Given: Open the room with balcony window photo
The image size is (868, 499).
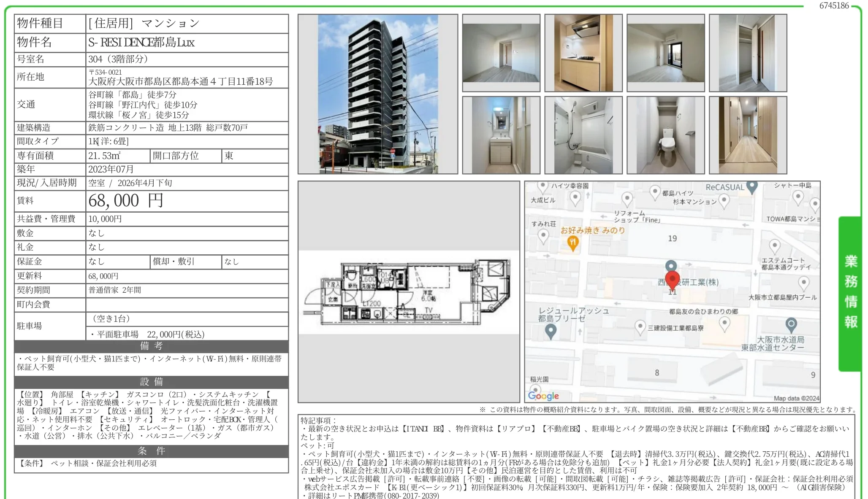Looking at the screenshot, I should 665,53.
